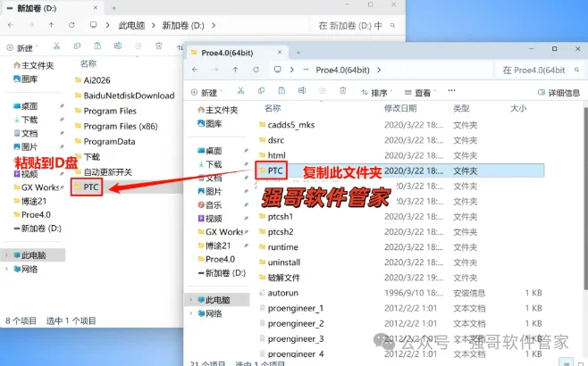Screen dimensions: 588x366
Task: Open 新建 dropdown in Proe4.0 window
Action: pos(206,92)
